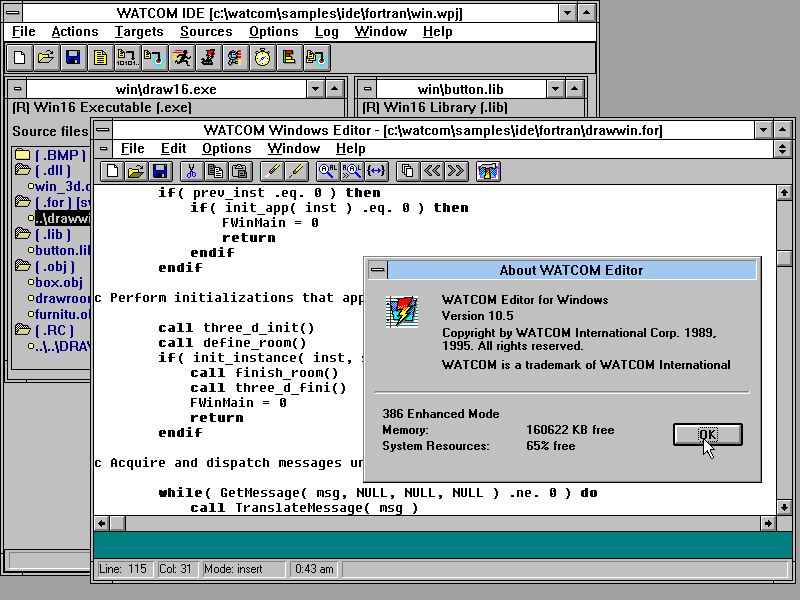This screenshot has width=800, height=600.
Task: Click the red-yellow bar chart profiler icon
Action: tap(289, 57)
